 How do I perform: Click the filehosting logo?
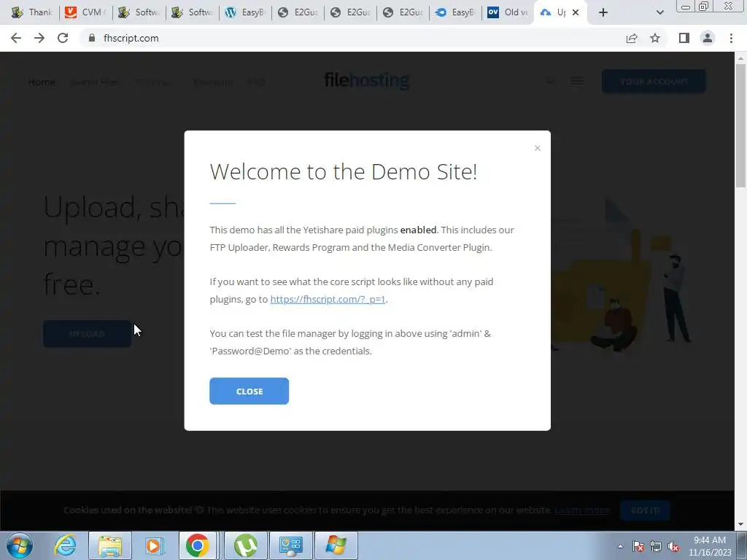366,80
